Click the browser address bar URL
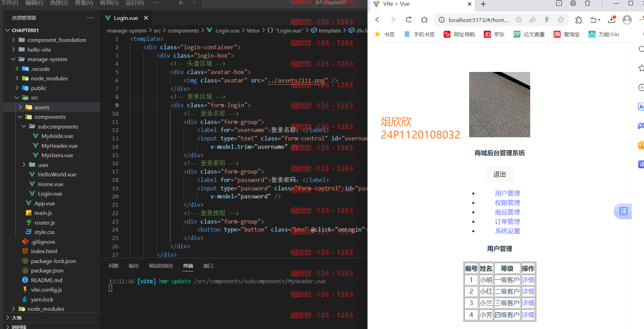Screen dimensions: 644x329 [x=479, y=20]
